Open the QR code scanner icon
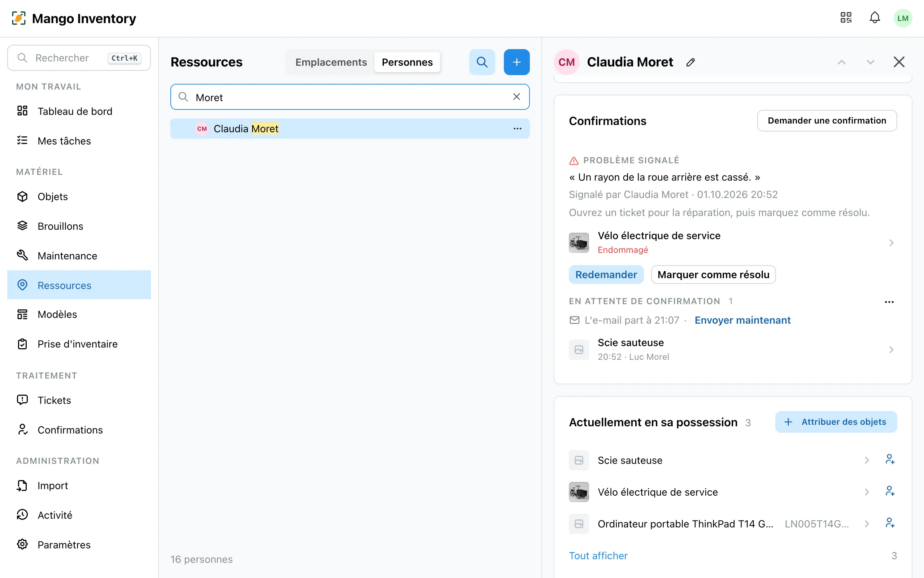924x578 pixels. click(846, 18)
